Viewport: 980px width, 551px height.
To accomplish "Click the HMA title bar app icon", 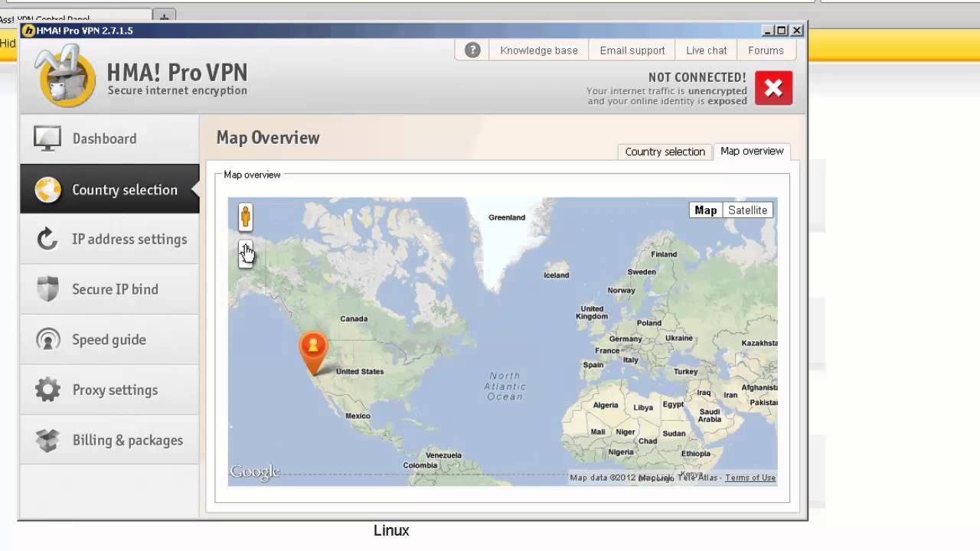I will coord(28,31).
